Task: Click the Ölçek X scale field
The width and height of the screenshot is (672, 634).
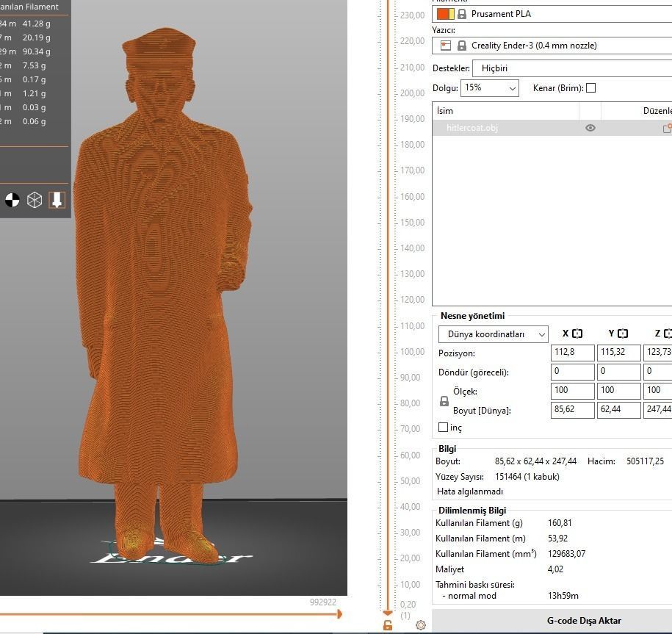Action: [573, 391]
